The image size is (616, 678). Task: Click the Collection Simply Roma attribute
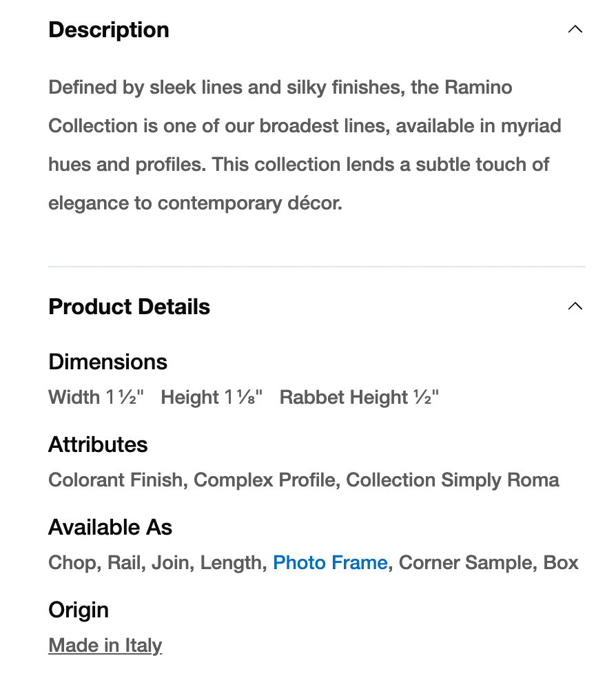tap(453, 480)
